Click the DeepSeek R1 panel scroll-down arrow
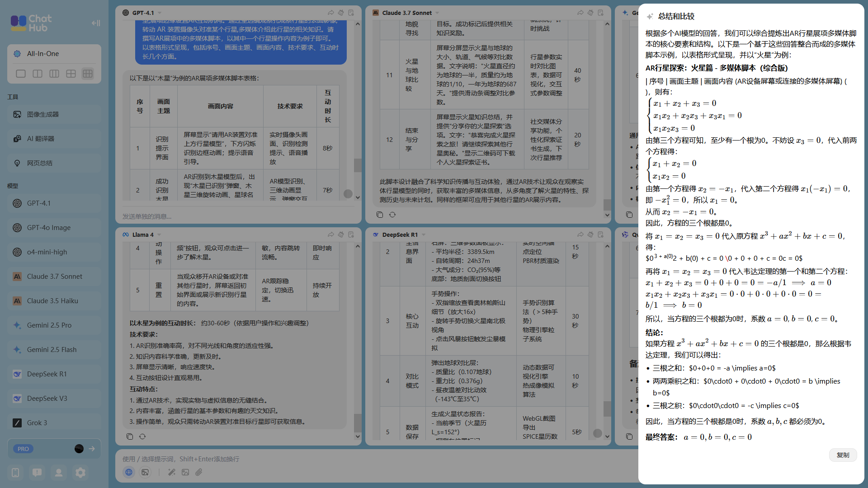 [607, 436]
